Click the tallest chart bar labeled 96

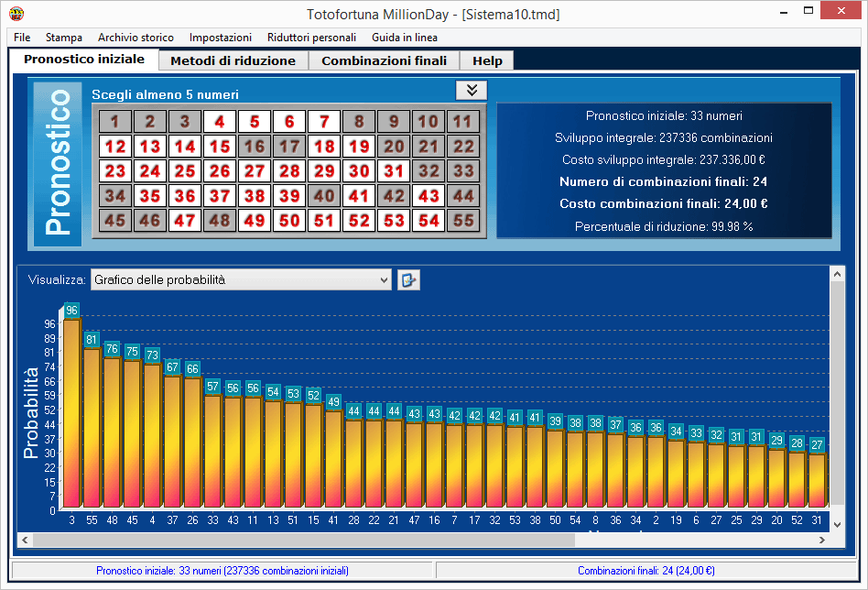tap(72, 412)
